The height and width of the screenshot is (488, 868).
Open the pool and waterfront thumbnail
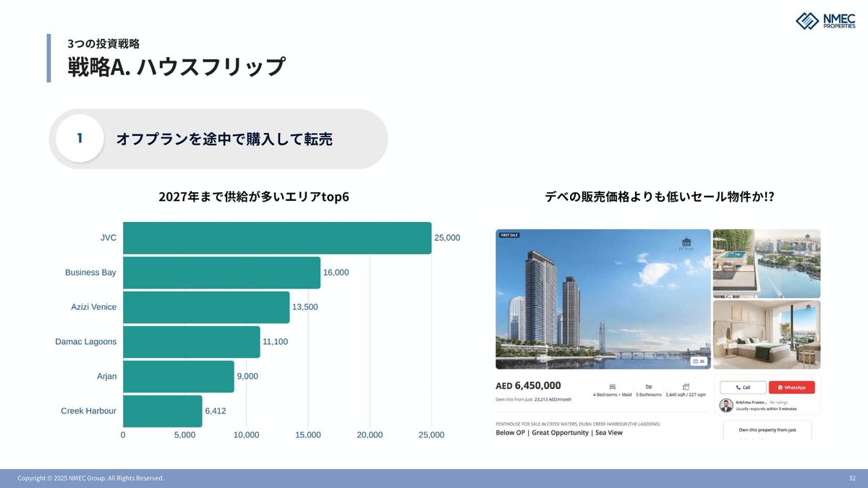pos(766,263)
